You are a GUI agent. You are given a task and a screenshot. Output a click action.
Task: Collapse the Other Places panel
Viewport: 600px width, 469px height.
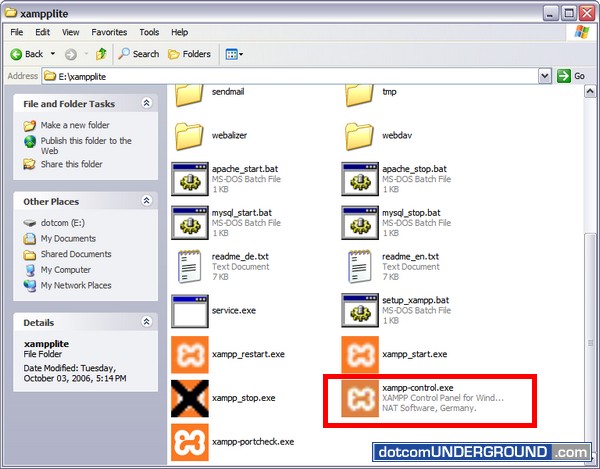coord(147,200)
